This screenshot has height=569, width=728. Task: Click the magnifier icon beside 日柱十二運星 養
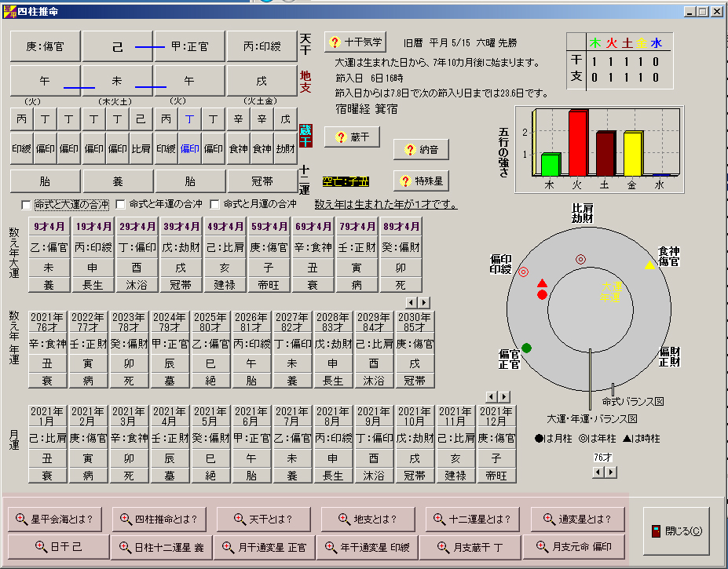pos(125,547)
